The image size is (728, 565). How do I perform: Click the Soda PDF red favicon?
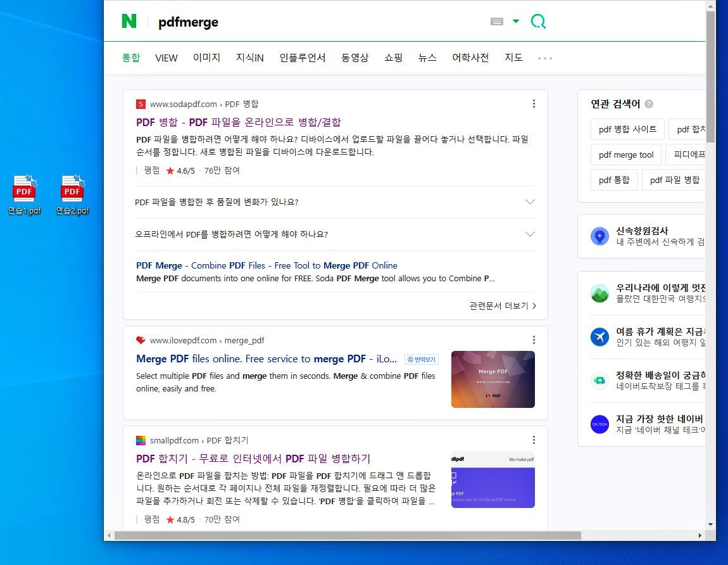pos(140,104)
